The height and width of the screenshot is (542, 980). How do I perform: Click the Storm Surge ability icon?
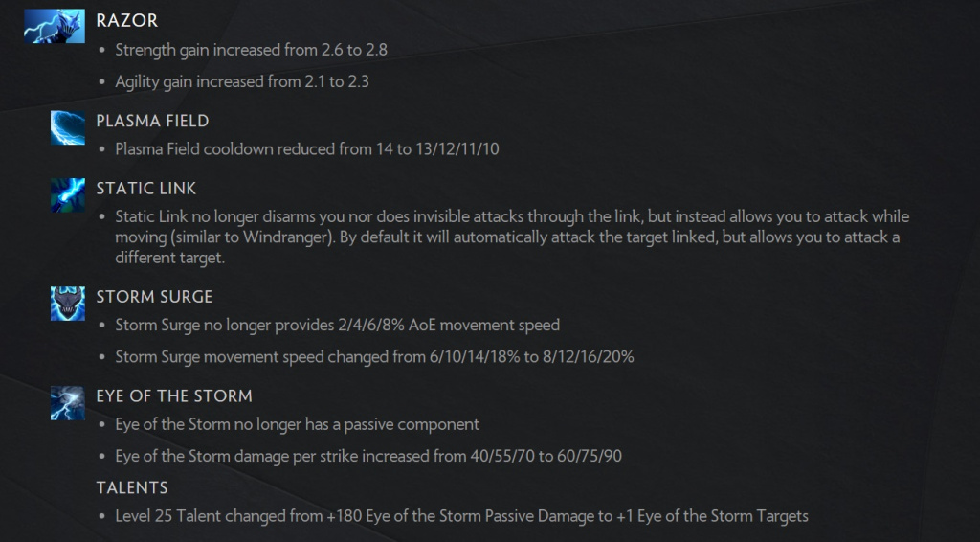(68, 304)
